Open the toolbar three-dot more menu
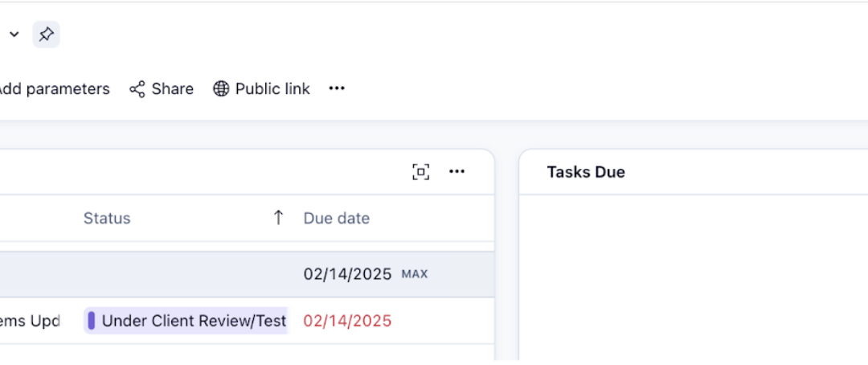Viewport: 868px width, 365px height. click(337, 89)
